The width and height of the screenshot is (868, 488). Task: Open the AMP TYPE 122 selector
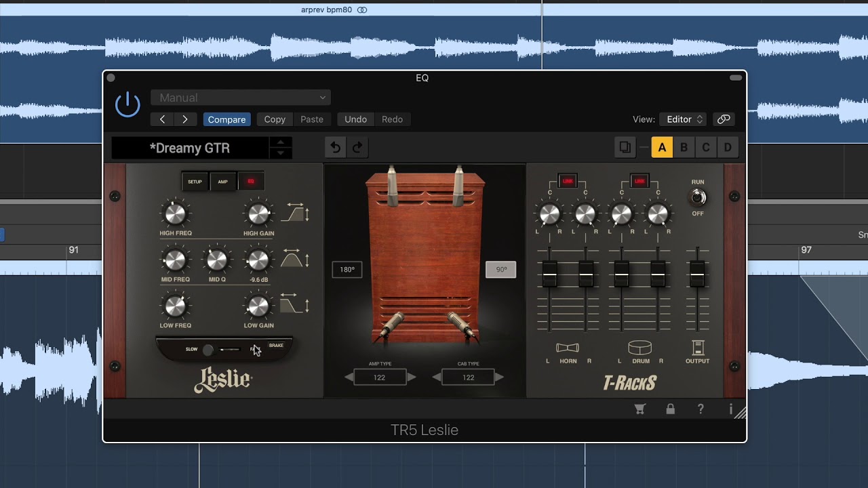coord(380,378)
